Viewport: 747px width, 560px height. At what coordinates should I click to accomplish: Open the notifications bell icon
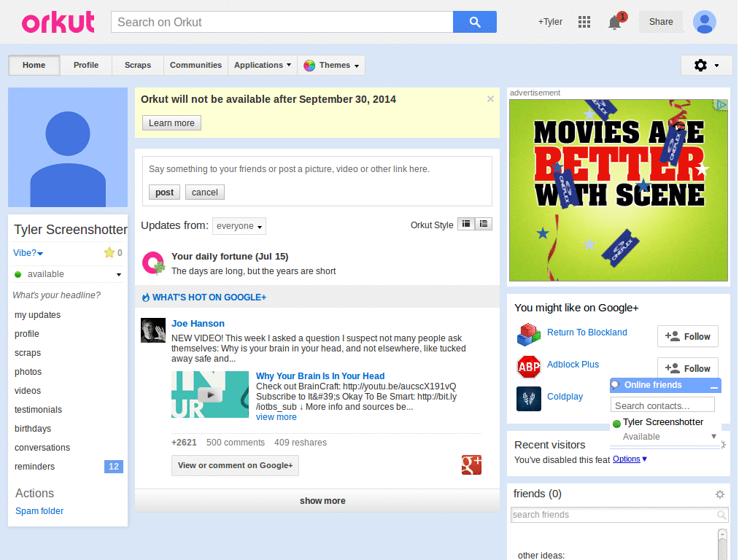pos(614,22)
